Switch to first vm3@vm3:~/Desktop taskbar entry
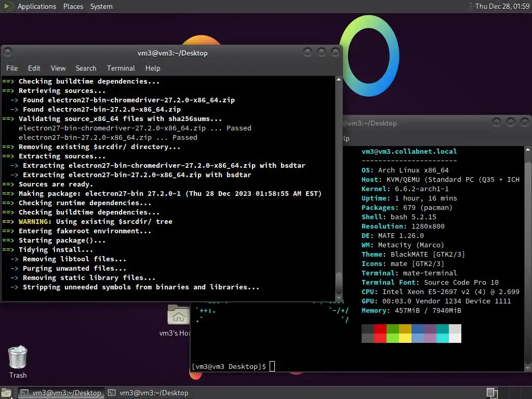The width and height of the screenshot is (532, 399). click(x=61, y=393)
